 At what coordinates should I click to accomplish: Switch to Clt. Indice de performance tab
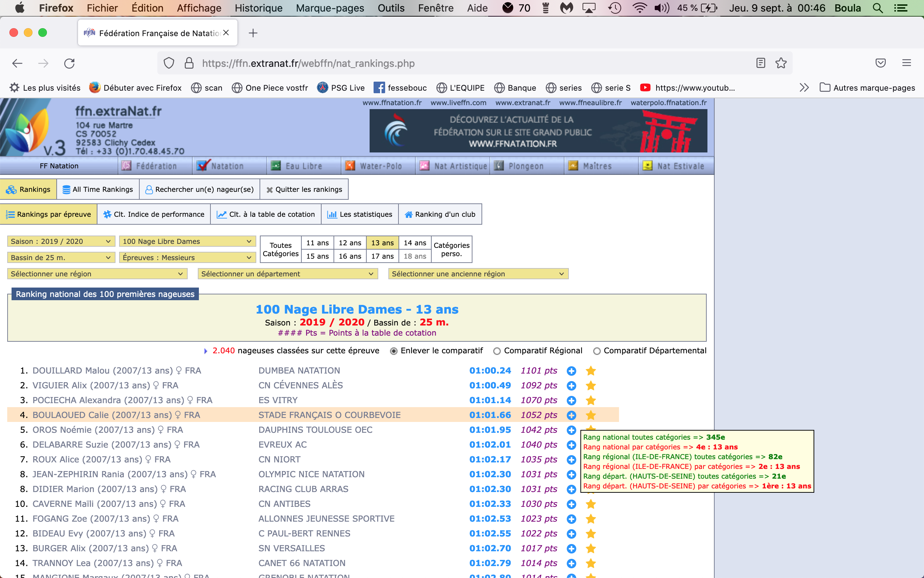point(154,214)
